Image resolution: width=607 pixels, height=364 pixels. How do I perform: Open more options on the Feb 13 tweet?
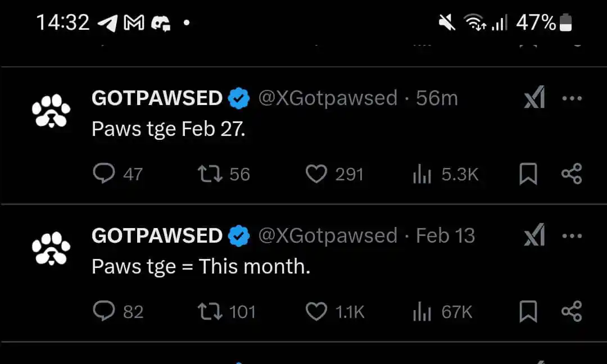[572, 235]
